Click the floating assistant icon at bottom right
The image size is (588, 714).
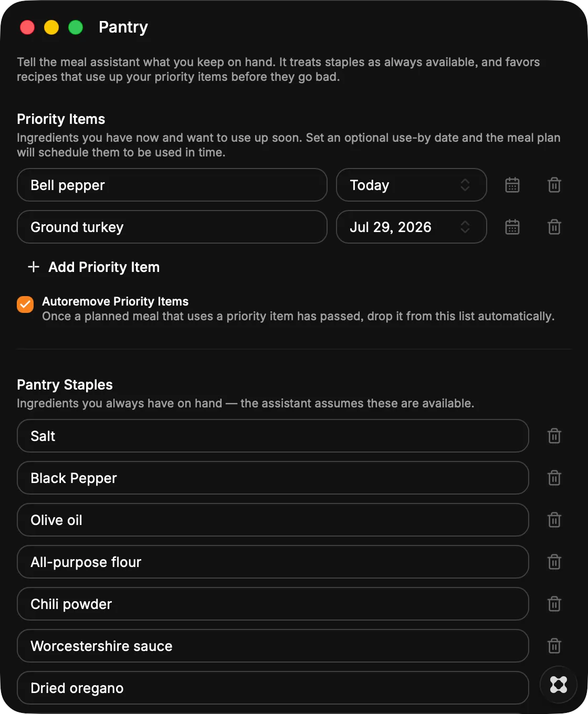tap(559, 685)
